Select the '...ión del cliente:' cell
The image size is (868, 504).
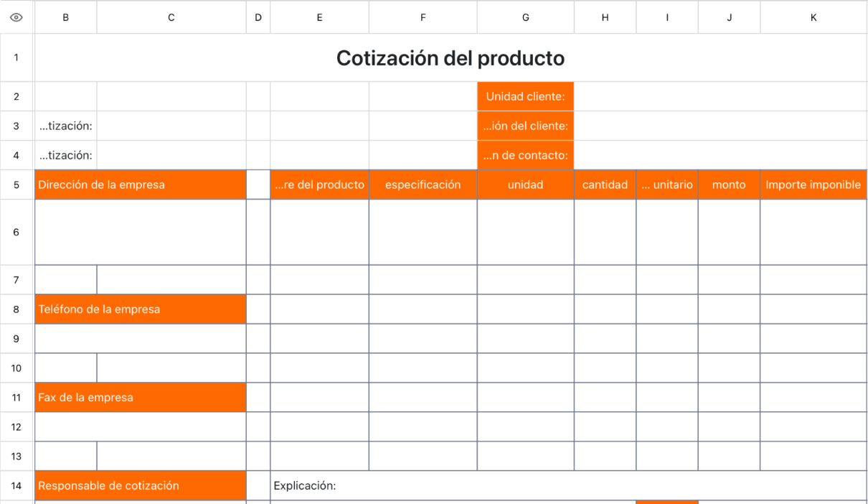click(526, 126)
